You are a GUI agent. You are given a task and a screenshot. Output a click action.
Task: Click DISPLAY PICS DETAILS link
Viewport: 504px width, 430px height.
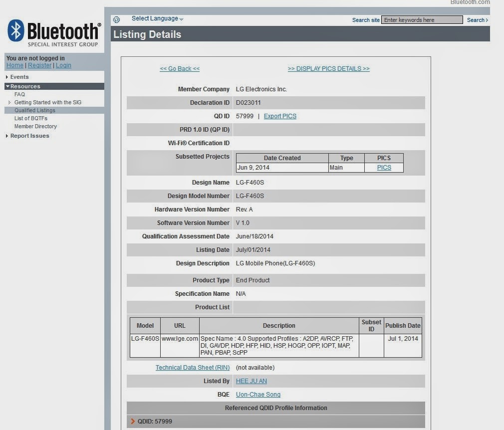point(328,69)
